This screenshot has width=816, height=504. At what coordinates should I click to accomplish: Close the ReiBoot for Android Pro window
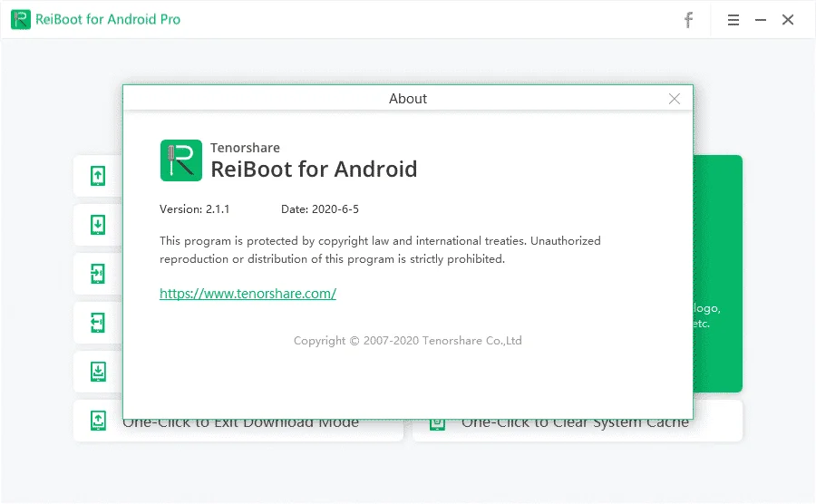tap(788, 20)
